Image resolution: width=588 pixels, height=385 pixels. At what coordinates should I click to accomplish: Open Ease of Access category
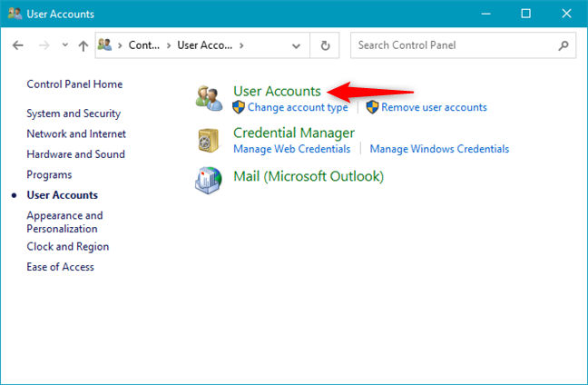[x=60, y=267]
